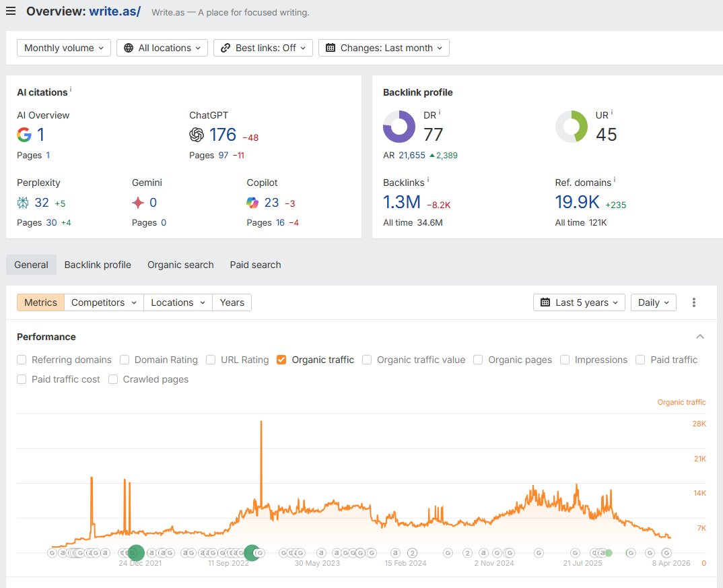This screenshot has width=723, height=588.
Task: Click the Copilot logo icon
Action: tap(252, 203)
